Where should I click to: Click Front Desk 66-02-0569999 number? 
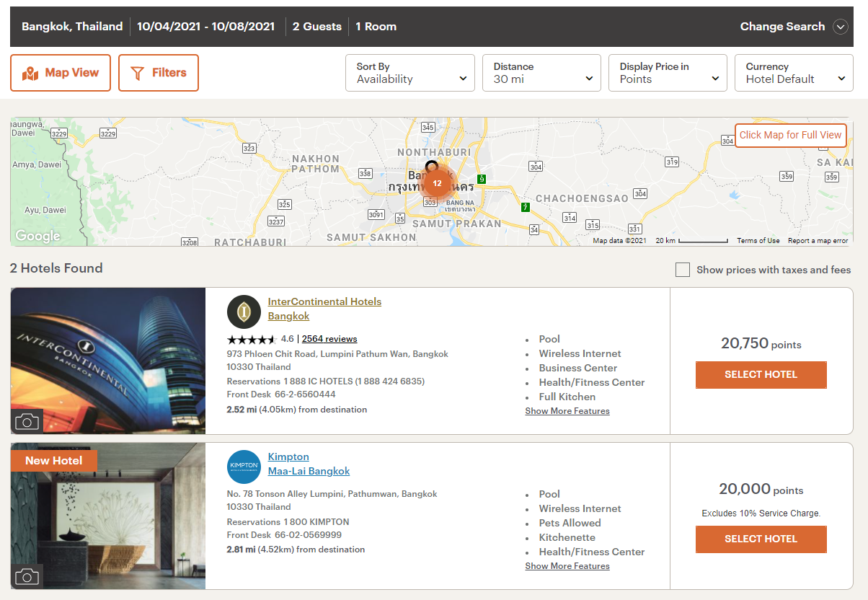[x=284, y=535]
